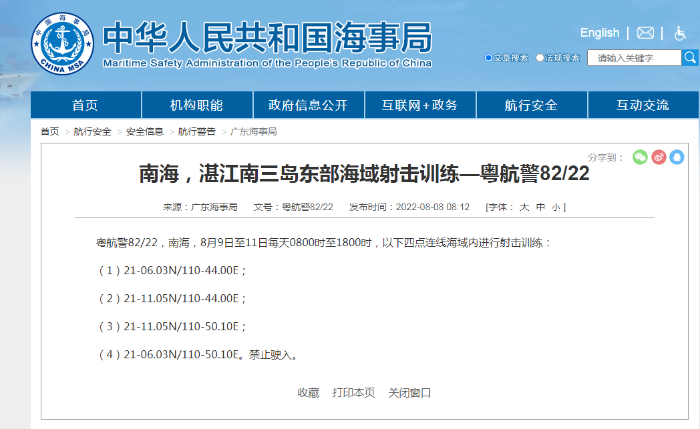Click the Maritime Safety Administration English subtitle

[267, 63]
